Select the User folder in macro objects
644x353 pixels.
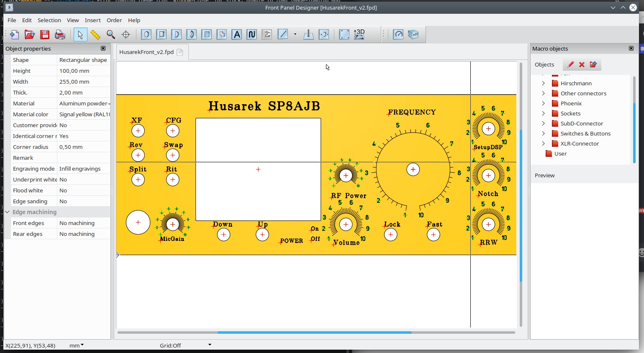click(560, 153)
